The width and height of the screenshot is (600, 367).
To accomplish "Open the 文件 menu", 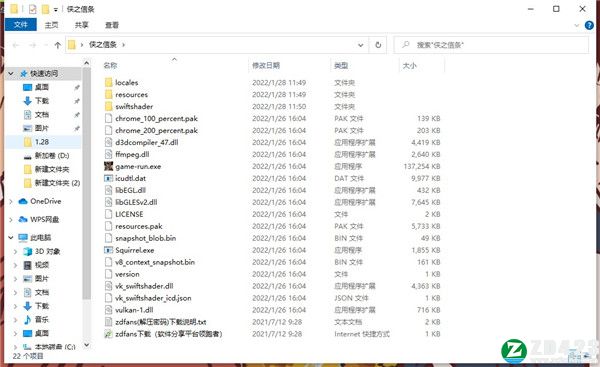I will [21, 25].
